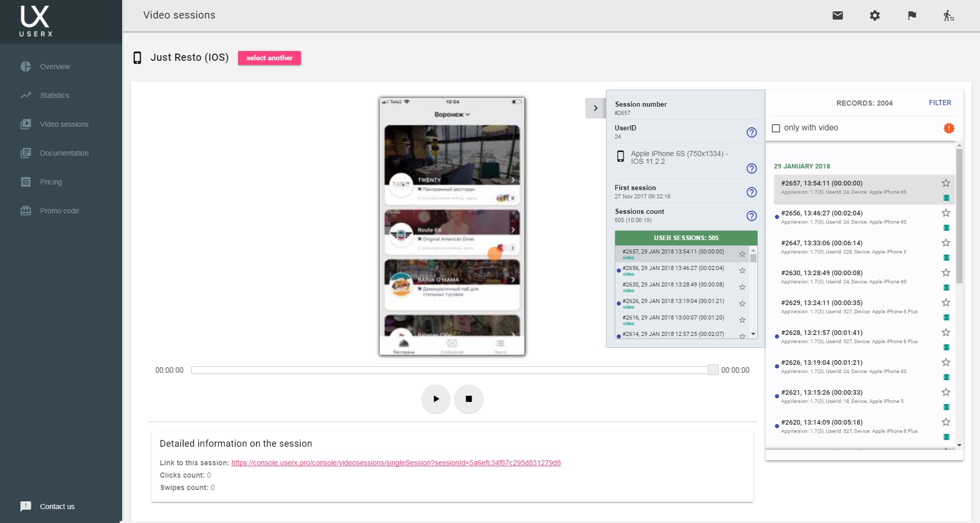Open settings gear in top bar

875,15
